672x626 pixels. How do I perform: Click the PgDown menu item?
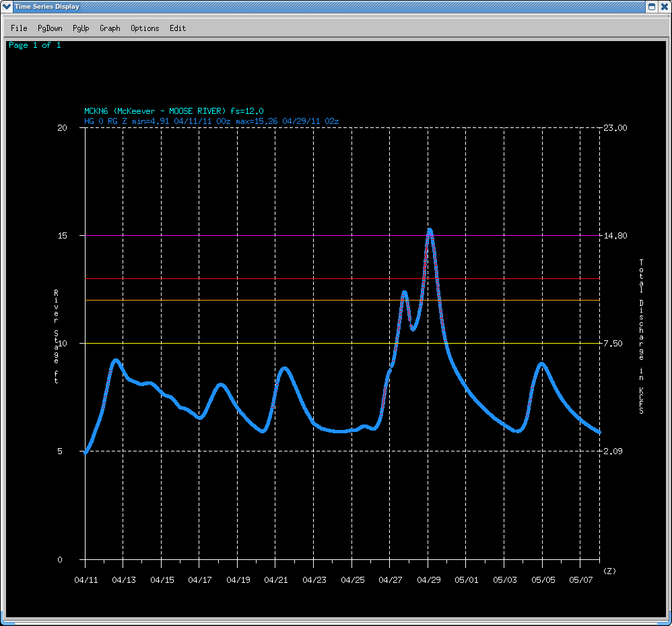[50, 28]
